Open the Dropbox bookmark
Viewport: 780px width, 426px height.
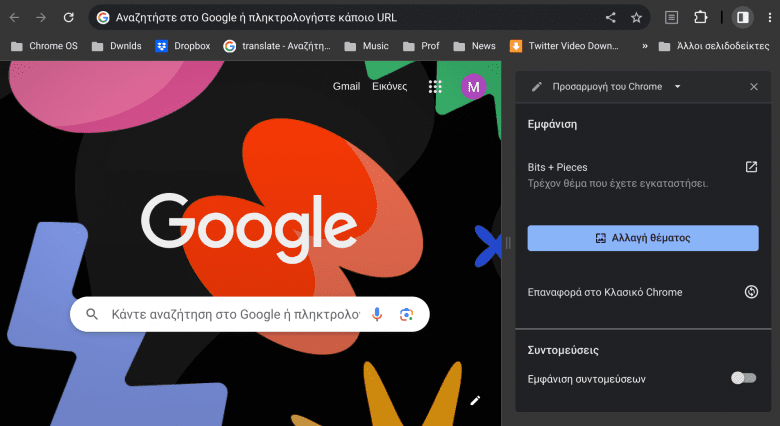click(183, 46)
